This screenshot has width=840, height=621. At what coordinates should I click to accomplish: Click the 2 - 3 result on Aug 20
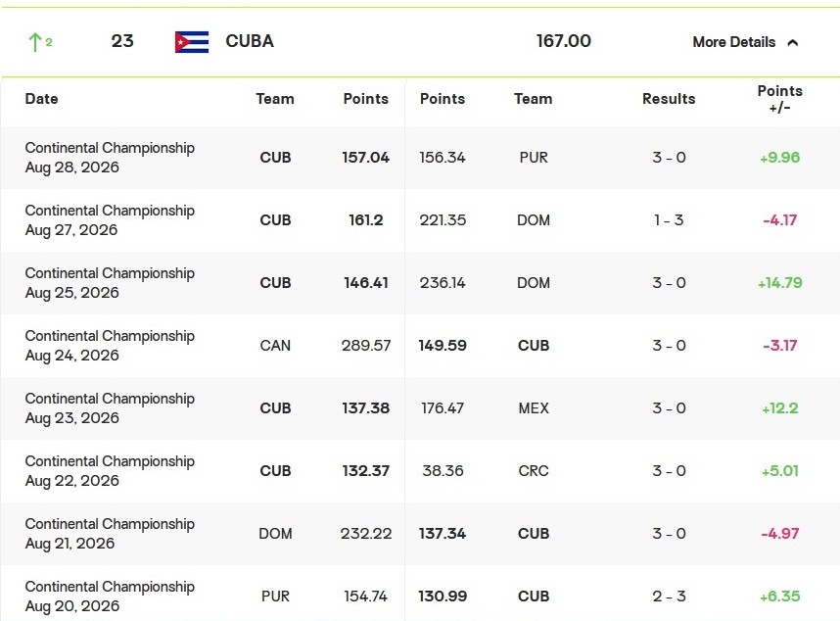click(x=669, y=597)
